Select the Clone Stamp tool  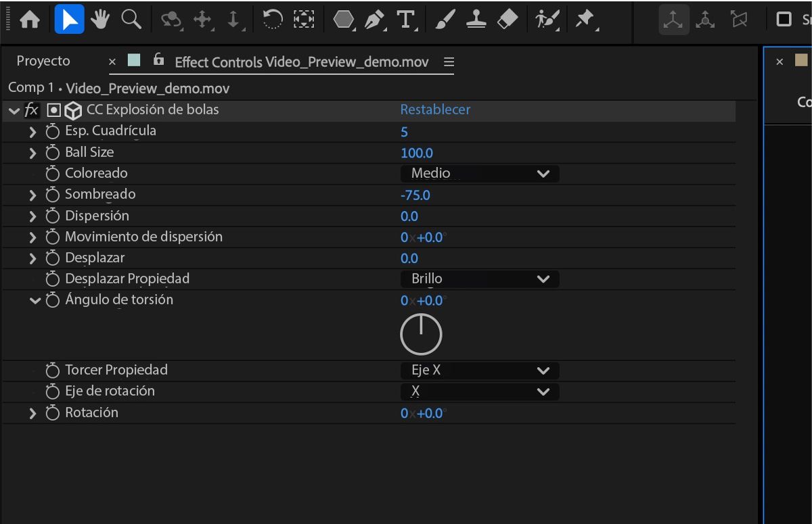coord(476,19)
